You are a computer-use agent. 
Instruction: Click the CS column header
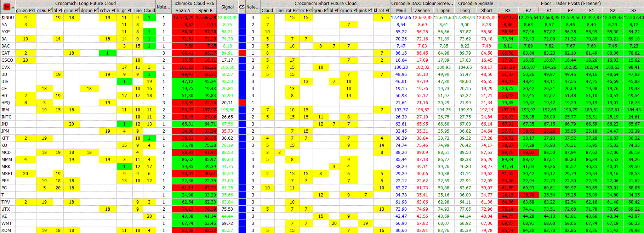242,7
